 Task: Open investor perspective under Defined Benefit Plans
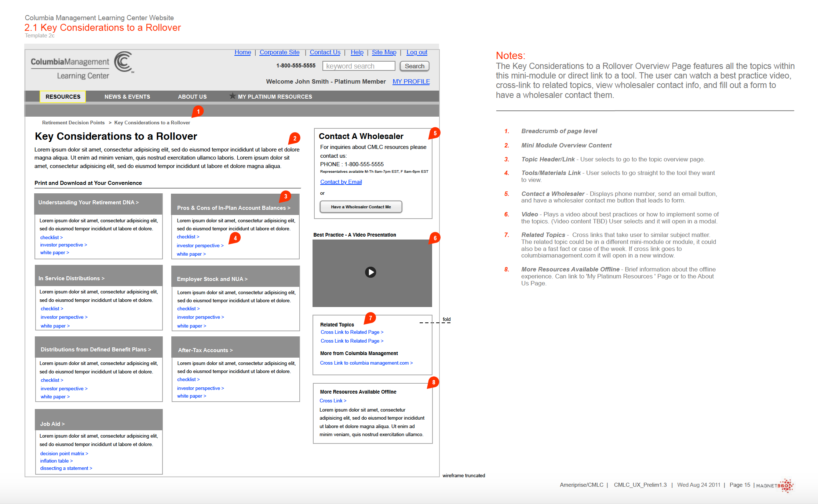pos(64,388)
